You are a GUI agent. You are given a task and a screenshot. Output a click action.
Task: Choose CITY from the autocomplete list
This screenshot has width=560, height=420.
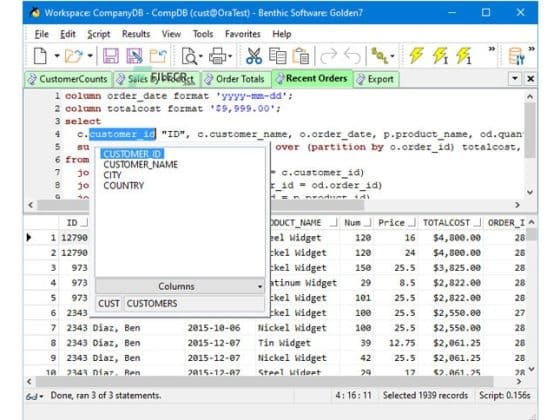(x=112, y=175)
